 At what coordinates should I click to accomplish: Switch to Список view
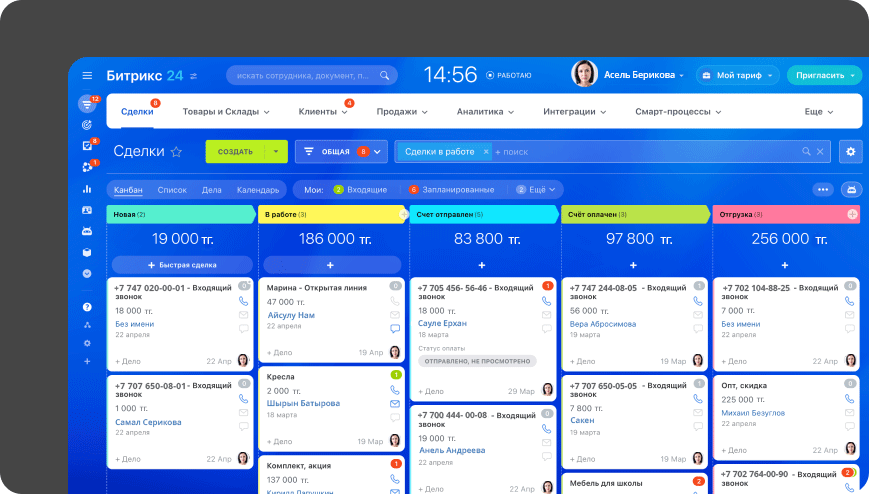coord(172,190)
